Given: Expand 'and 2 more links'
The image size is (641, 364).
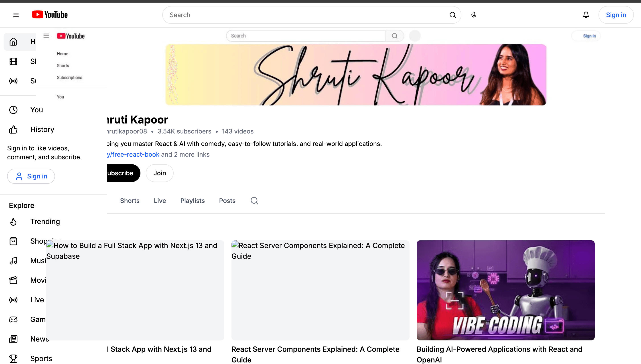Looking at the screenshot, I should click(185, 154).
